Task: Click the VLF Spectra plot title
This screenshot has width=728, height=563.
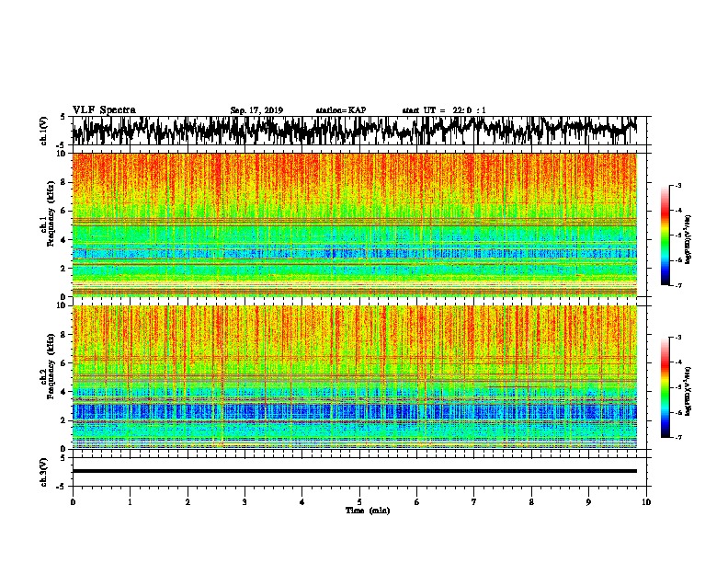Action: (104, 110)
